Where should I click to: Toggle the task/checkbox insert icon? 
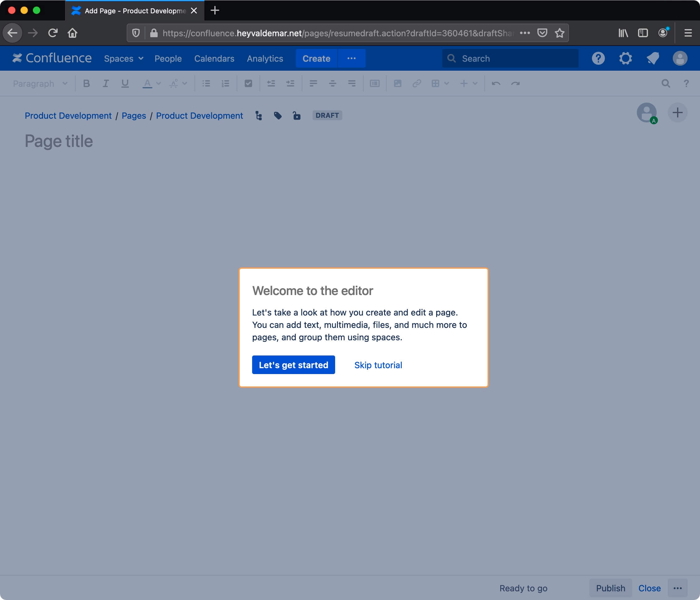[248, 83]
